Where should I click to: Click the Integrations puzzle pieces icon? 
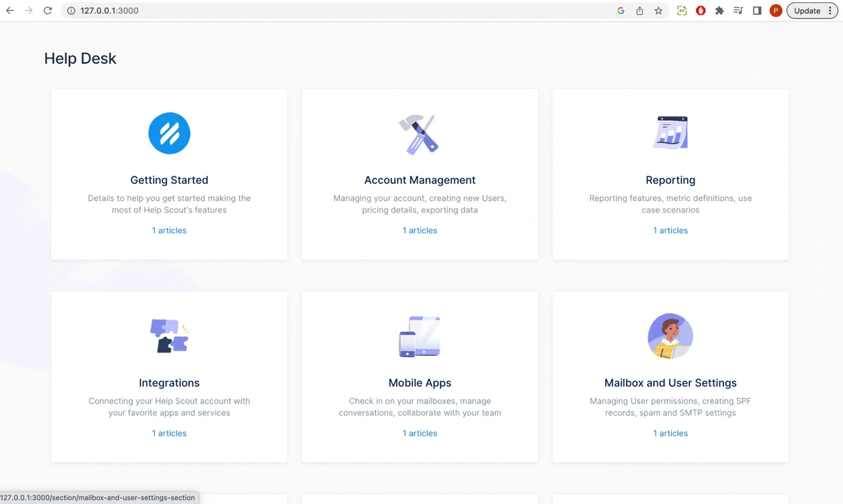click(169, 336)
